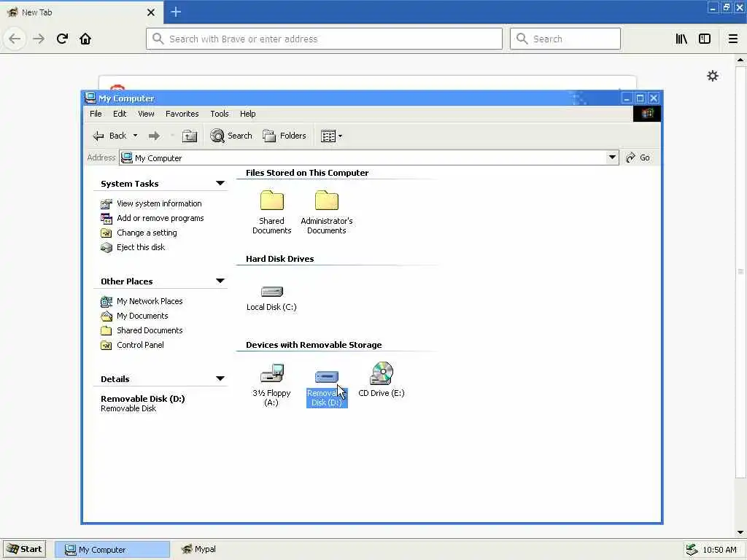This screenshot has width=747, height=560.
Task: Open the Back history dropdown arrow
Action: tap(135, 136)
